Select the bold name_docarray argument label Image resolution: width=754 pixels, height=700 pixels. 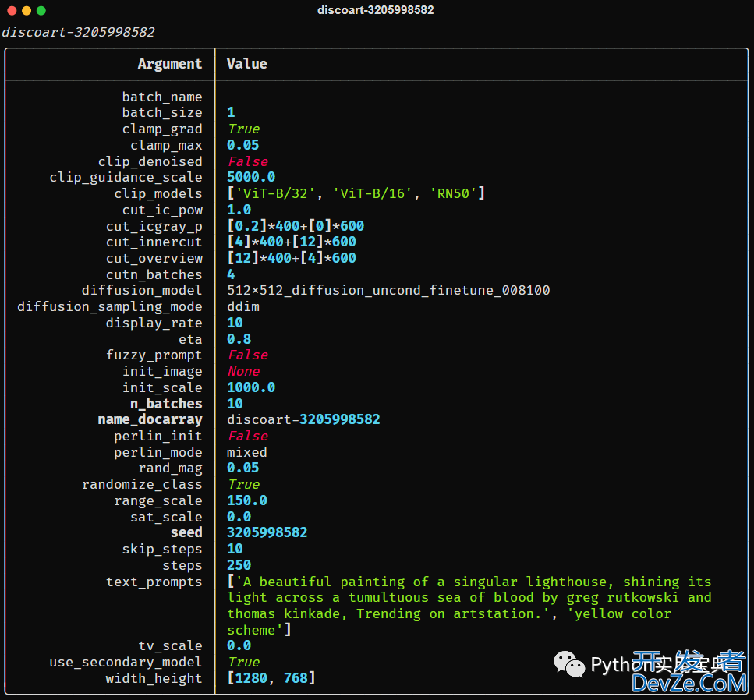[150, 420]
